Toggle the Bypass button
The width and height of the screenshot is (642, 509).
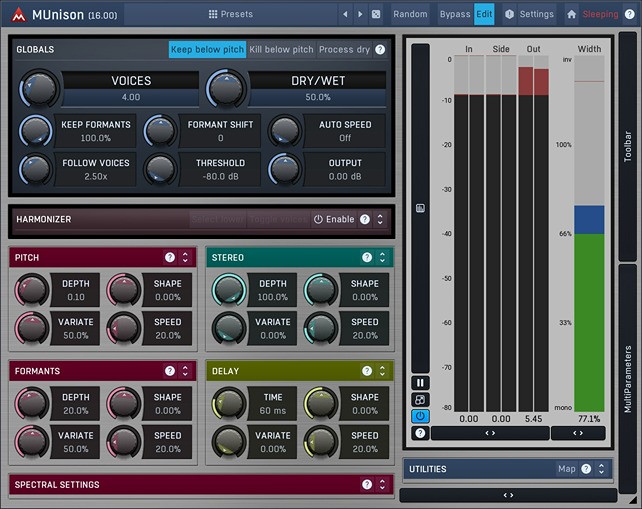point(455,14)
